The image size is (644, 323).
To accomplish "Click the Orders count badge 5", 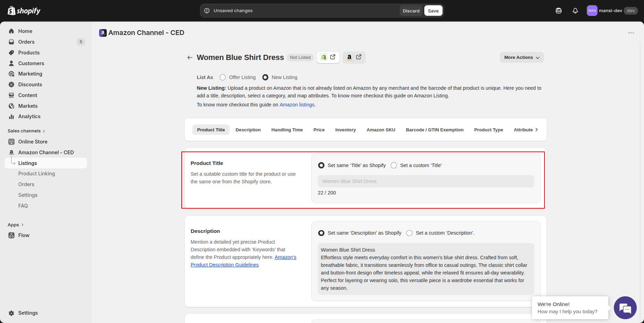I will click(81, 42).
